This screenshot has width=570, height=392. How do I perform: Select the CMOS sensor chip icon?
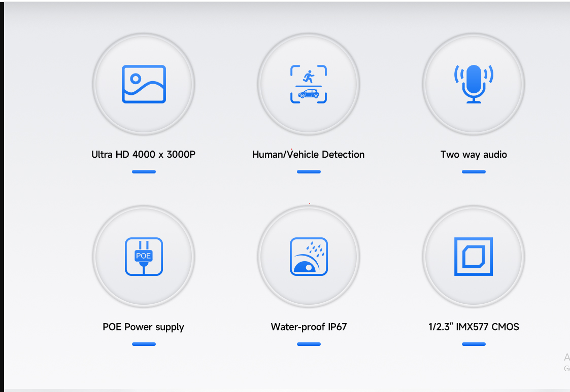pyautogui.click(x=474, y=257)
